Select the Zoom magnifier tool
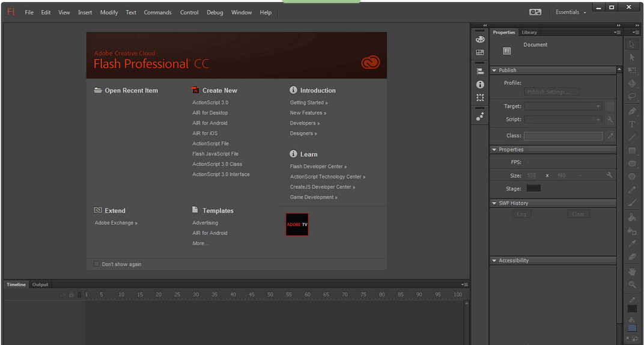This screenshot has height=345, width=644. (x=632, y=284)
